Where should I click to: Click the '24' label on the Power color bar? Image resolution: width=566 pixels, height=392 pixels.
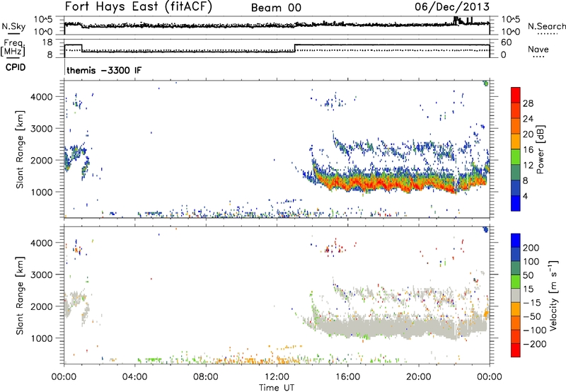(x=528, y=119)
